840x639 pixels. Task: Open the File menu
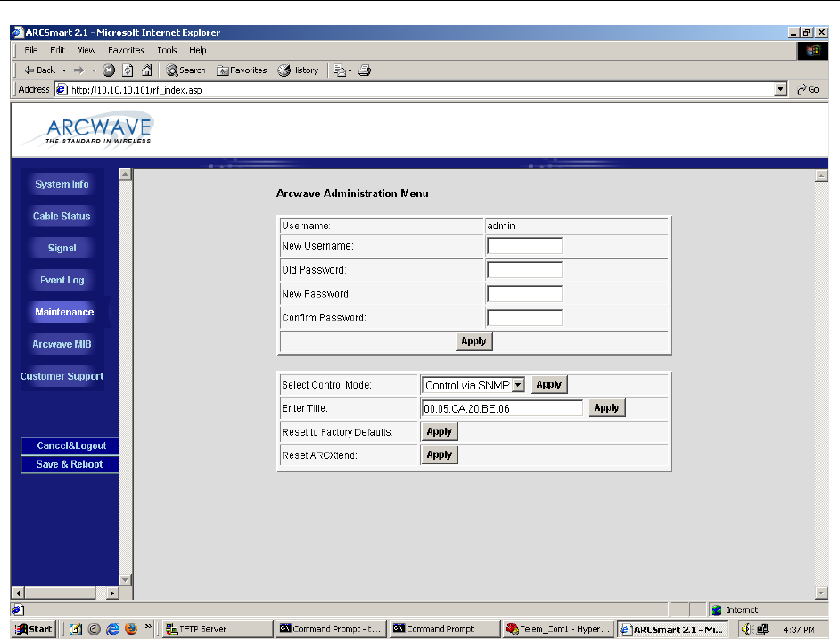[x=31, y=50]
